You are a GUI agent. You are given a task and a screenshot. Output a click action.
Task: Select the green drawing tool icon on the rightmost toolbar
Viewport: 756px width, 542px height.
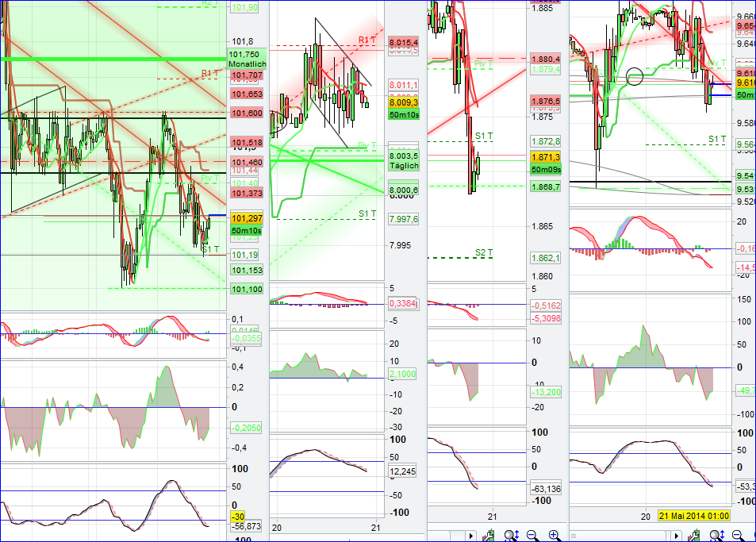tap(695, 534)
